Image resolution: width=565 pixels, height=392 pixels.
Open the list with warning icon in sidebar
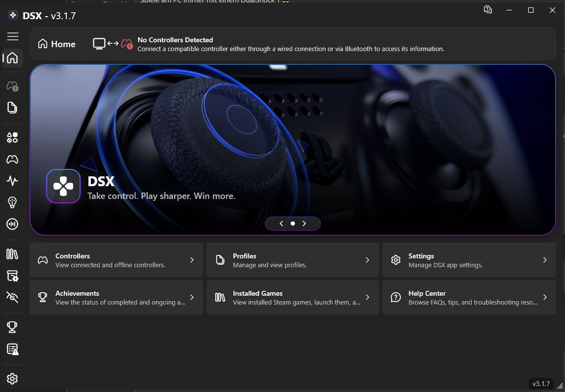coord(13,349)
